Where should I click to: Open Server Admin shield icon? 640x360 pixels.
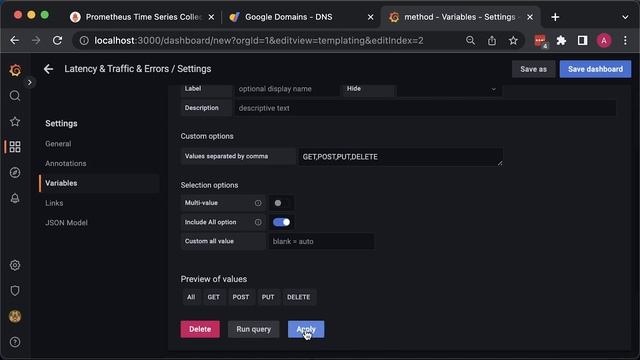[x=15, y=291]
